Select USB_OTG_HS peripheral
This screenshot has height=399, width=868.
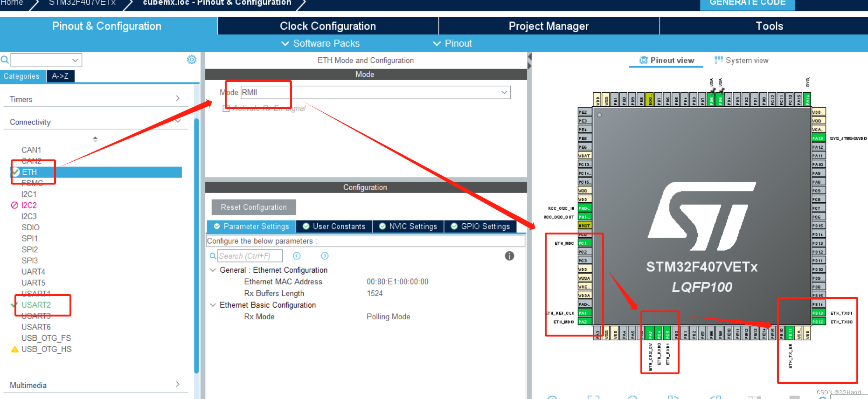(46, 349)
